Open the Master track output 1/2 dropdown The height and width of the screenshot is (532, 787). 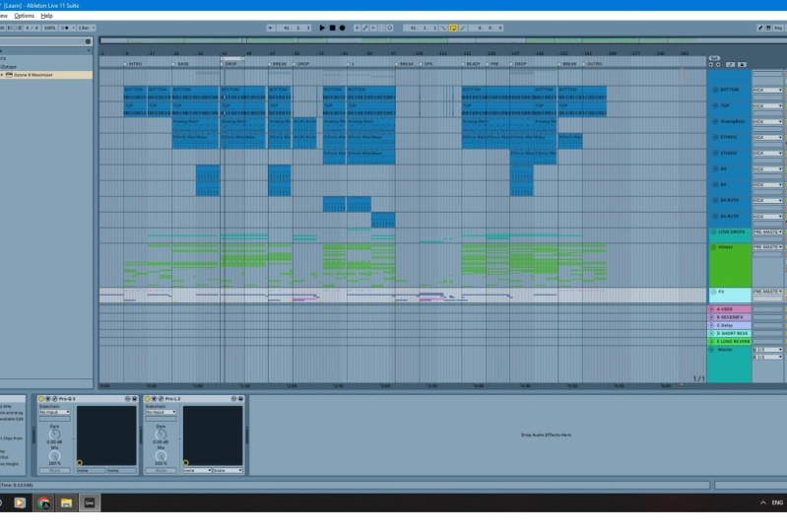click(x=767, y=357)
